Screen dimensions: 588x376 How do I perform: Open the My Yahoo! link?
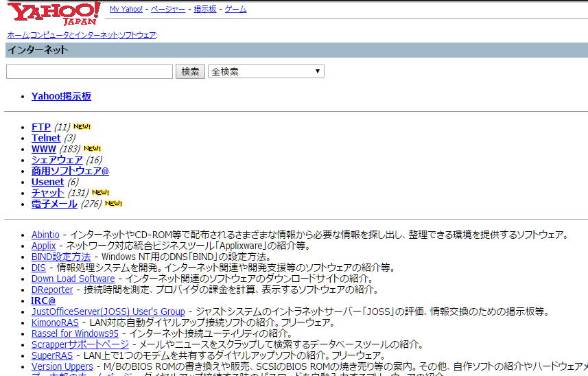pos(126,9)
